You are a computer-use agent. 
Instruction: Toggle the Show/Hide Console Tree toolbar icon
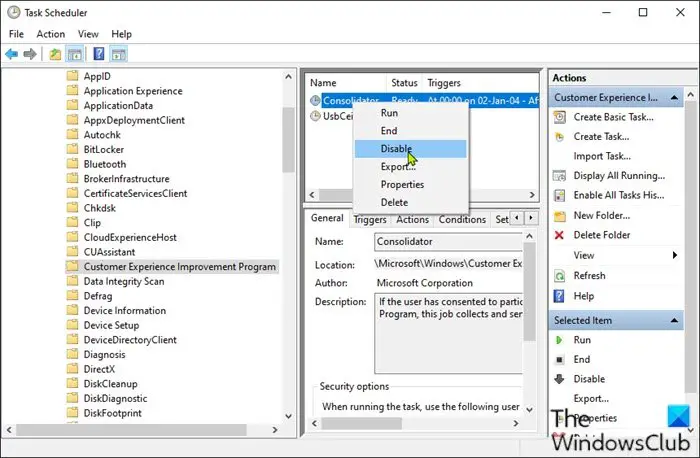pyautogui.click(x=75, y=54)
